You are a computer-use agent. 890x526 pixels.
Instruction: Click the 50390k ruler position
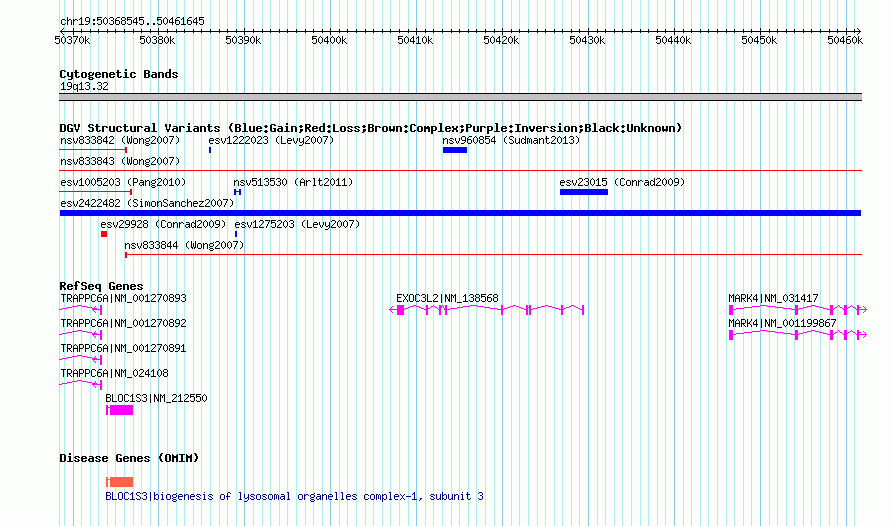point(243,40)
